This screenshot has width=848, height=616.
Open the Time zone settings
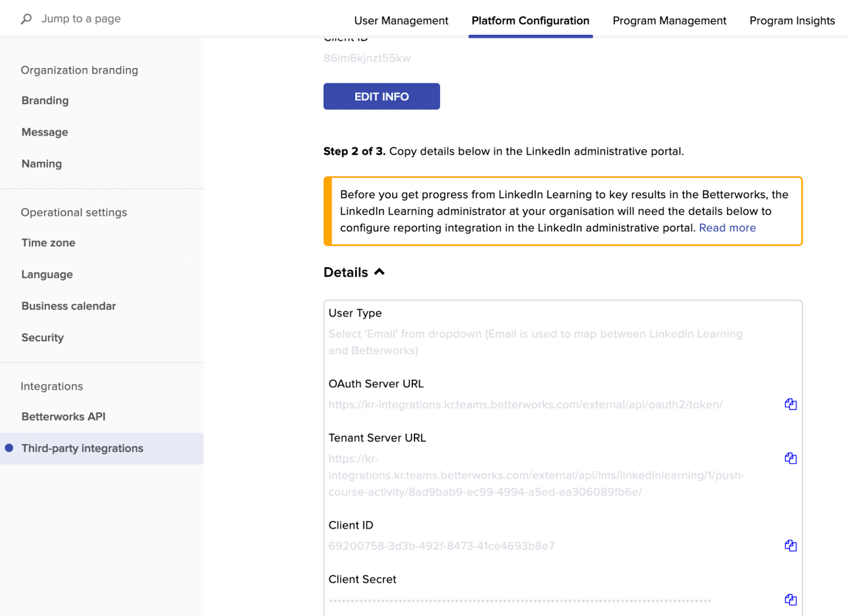coord(48,243)
